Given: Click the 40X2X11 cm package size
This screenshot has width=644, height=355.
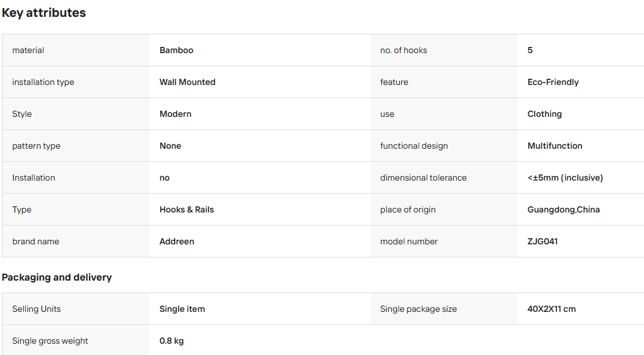Looking at the screenshot, I should point(551,309).
